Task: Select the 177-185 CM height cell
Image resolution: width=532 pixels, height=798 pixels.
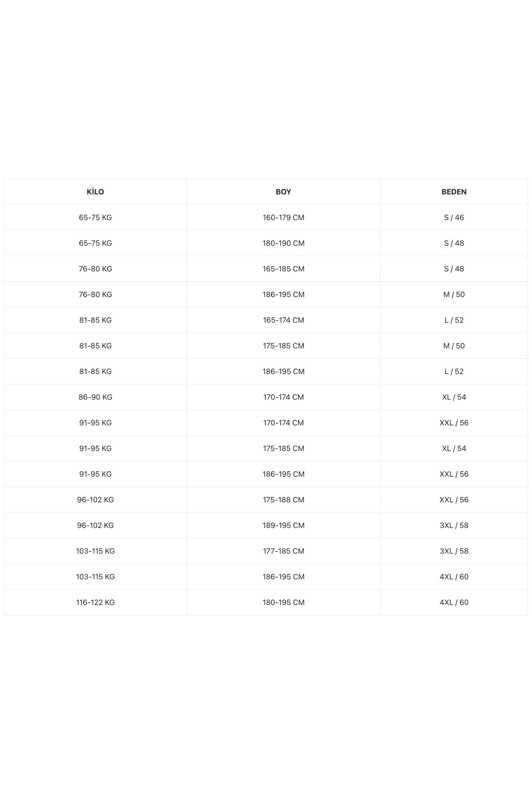Action: [283, 551]
